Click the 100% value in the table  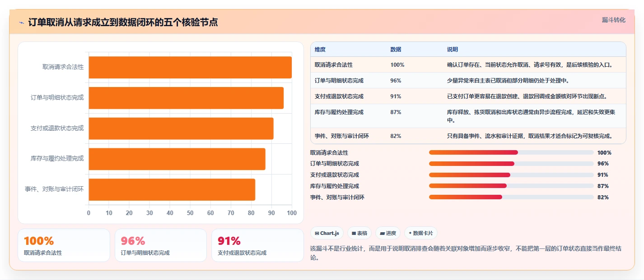point(397,64)
